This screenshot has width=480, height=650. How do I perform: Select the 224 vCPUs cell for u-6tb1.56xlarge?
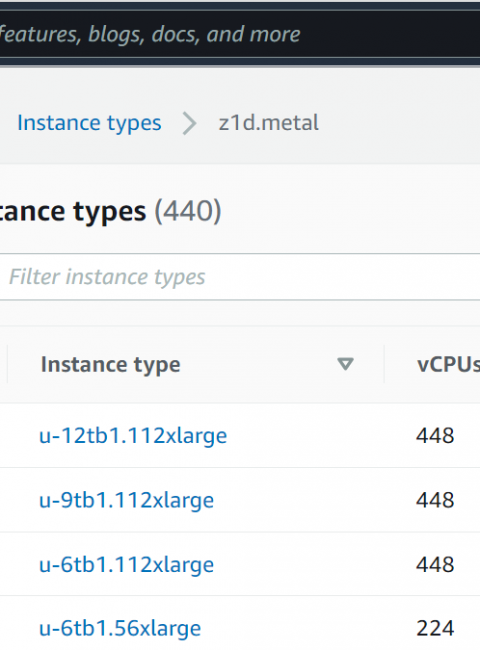[435, 628]
